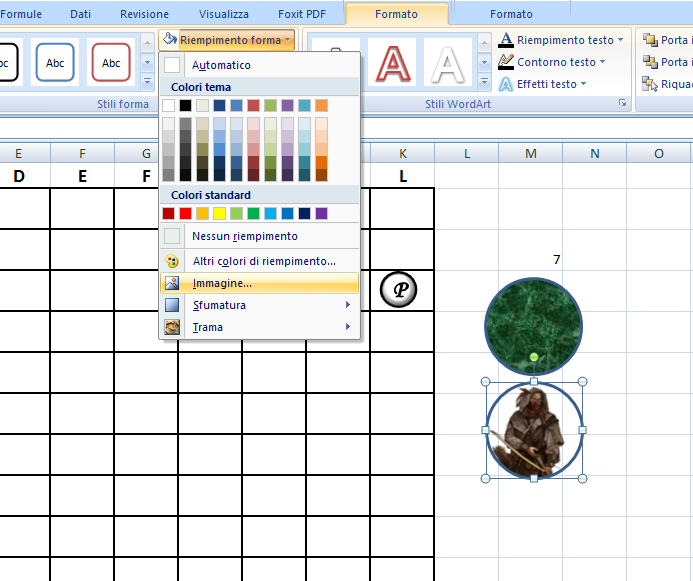The image size is (693, 581).
Task: Open the Revisione ribbon tab
Action: point(144,14)
